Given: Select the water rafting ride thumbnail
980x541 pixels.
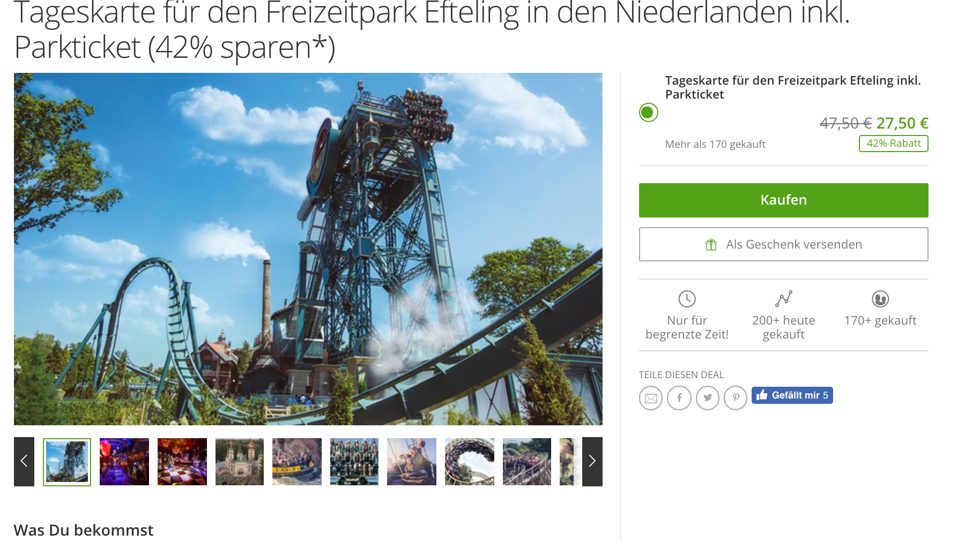Looking at the screenshot, I should coord(297,462).
